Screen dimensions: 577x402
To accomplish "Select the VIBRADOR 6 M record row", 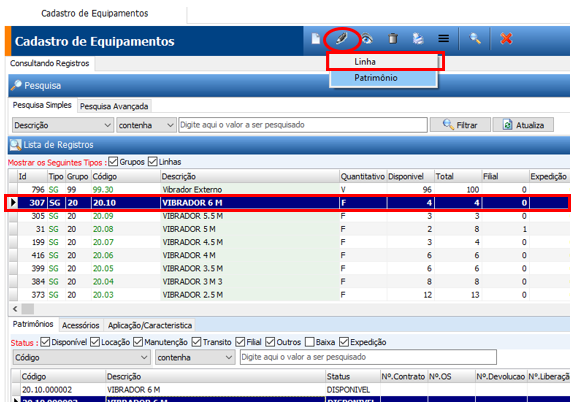I will [x=289, y=203].
